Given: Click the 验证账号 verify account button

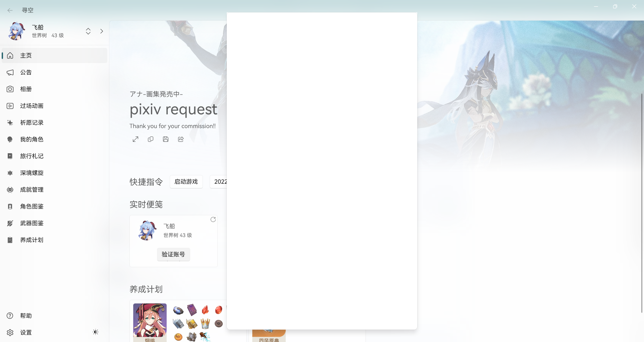Looking at the screenshot, I should point(173,254).
